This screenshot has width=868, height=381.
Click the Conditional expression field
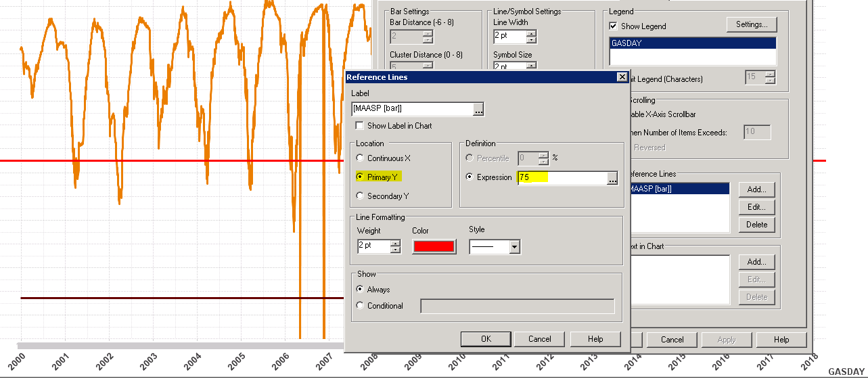[x=518, y=306]
